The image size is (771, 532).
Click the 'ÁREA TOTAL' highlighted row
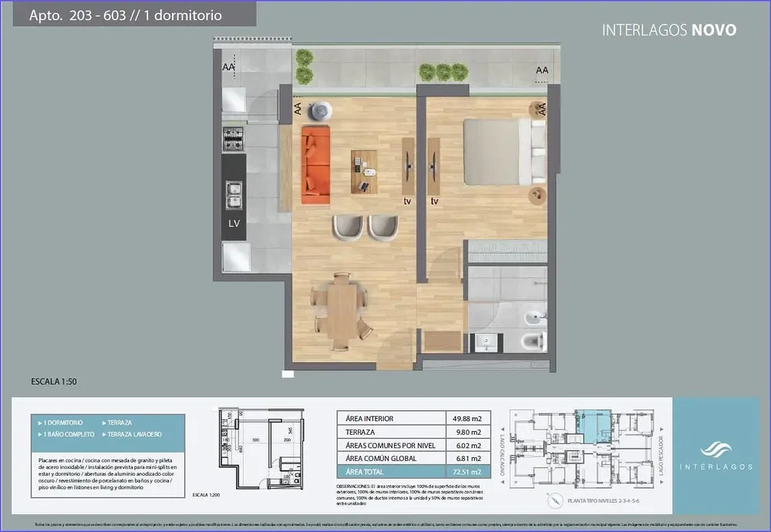[x=414, y=472]
